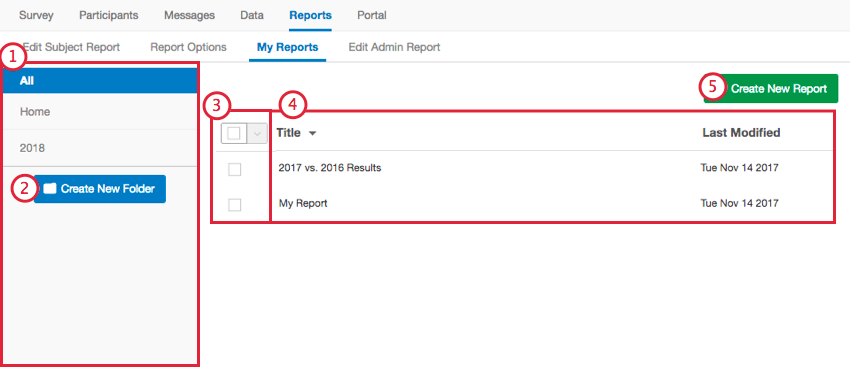
Task: Select the All folder in the sidebar
Action: [100, 81]
